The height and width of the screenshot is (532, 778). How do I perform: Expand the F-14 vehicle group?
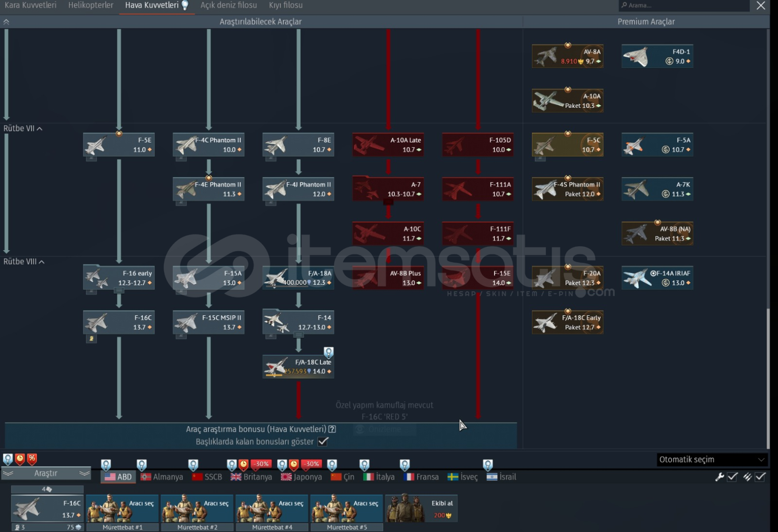[298, 335]
